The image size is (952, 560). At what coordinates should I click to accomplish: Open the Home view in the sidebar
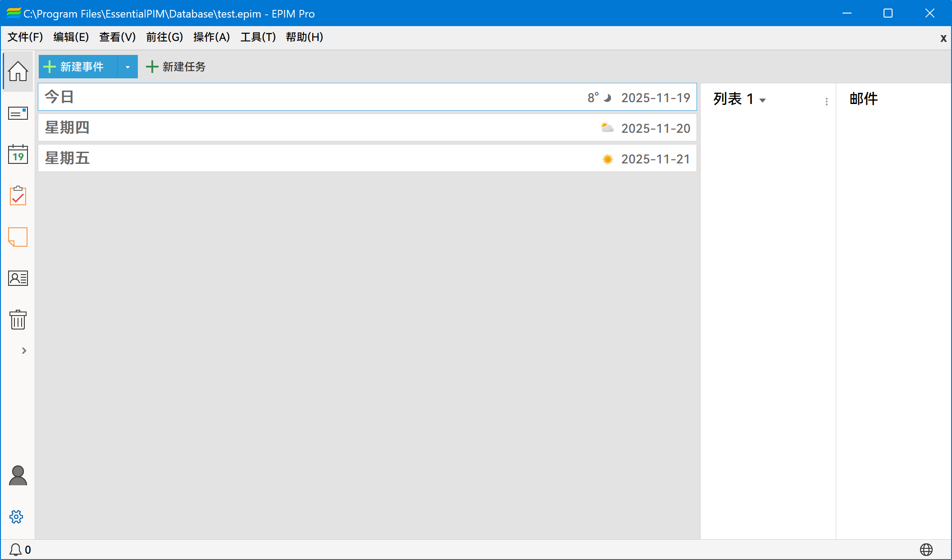coord(18,71)
